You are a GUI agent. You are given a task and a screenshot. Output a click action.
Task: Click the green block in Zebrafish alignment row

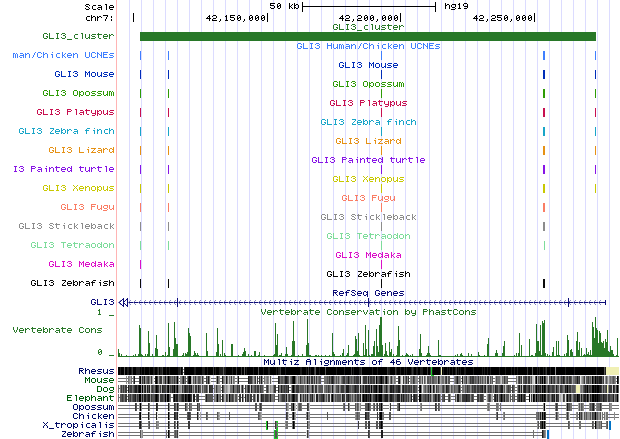pos(275,434)
